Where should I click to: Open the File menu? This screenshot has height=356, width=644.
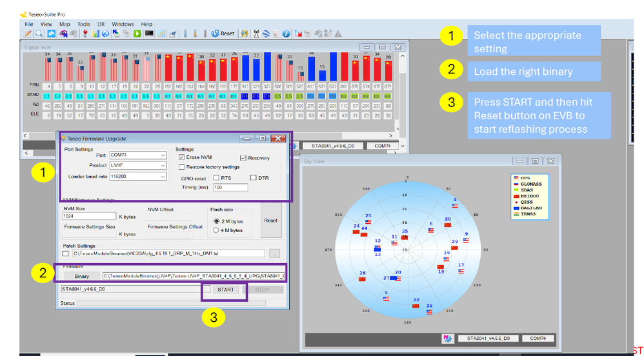[29, 25]
